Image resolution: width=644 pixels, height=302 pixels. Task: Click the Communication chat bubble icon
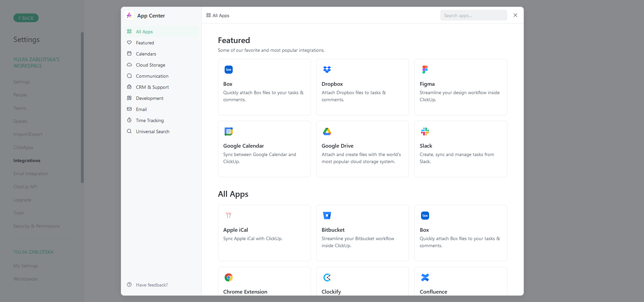(x=129, y=76)
